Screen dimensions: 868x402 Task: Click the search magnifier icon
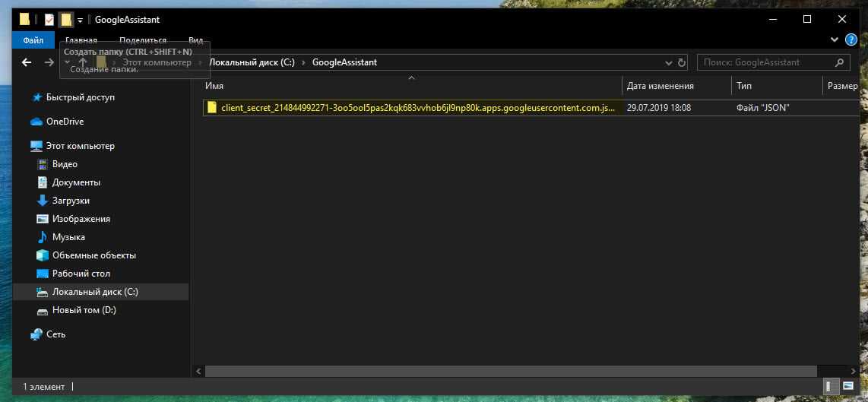click(839, 62)
